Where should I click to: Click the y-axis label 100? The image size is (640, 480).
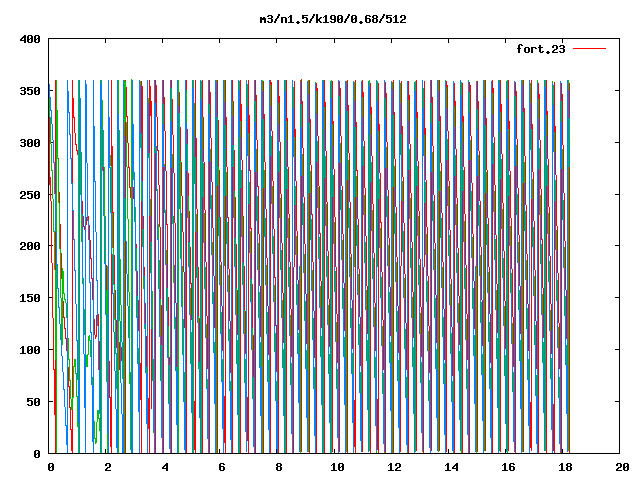(30, 350)
